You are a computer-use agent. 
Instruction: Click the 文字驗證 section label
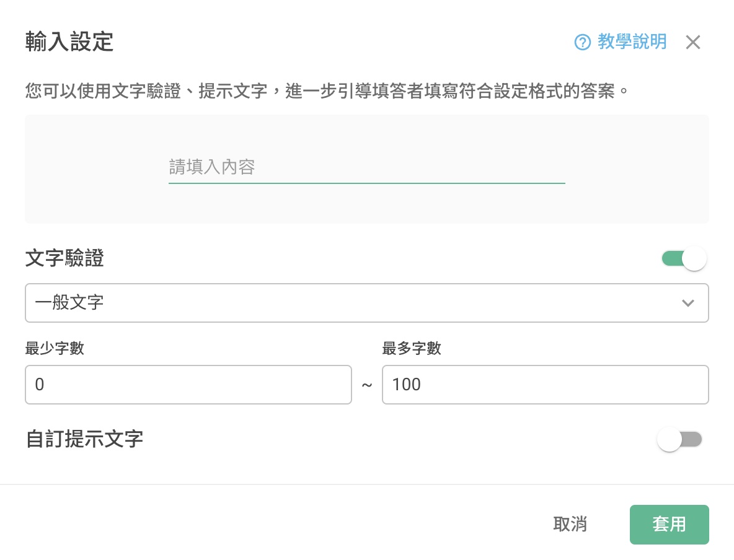pyautogui.click(x=64, y=258)
